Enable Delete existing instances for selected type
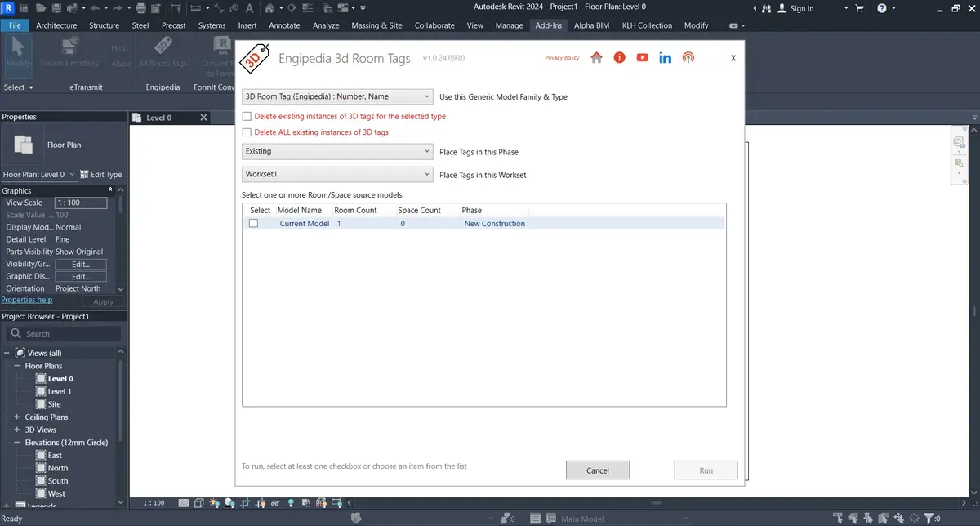 pyautogui.click(x=247, y=117)
